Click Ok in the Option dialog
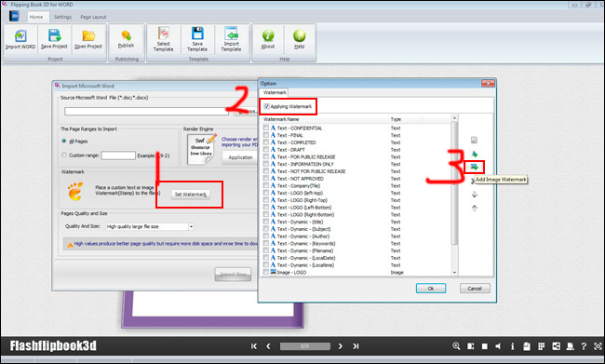The image size is (605, 364). [431, 289]
